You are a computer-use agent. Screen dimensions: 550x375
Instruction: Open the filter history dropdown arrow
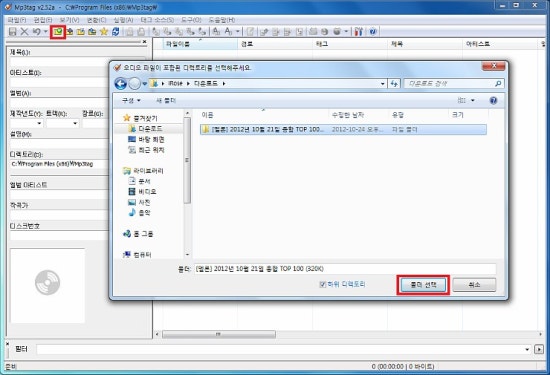(x=527, y=349)
